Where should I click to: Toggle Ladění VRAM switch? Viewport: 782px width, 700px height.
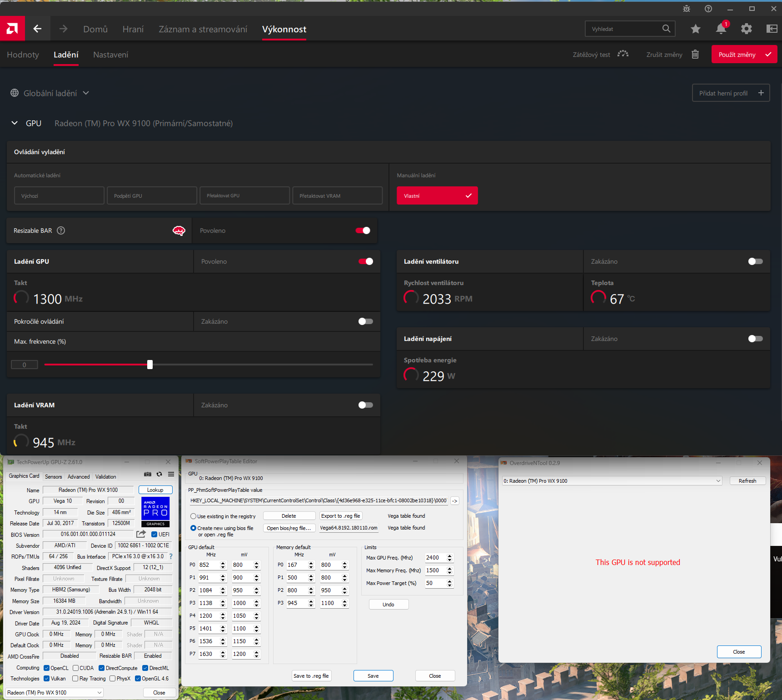366,405
